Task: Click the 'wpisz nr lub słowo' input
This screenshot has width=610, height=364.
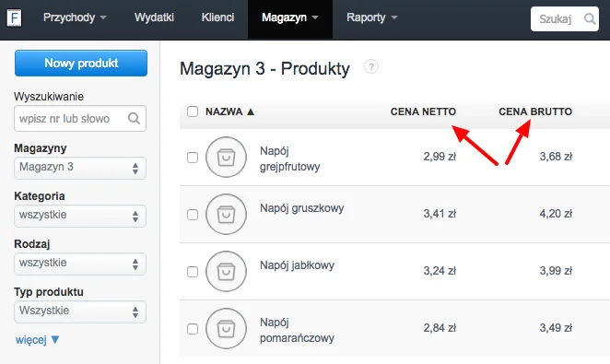Action: coord(80,118)
